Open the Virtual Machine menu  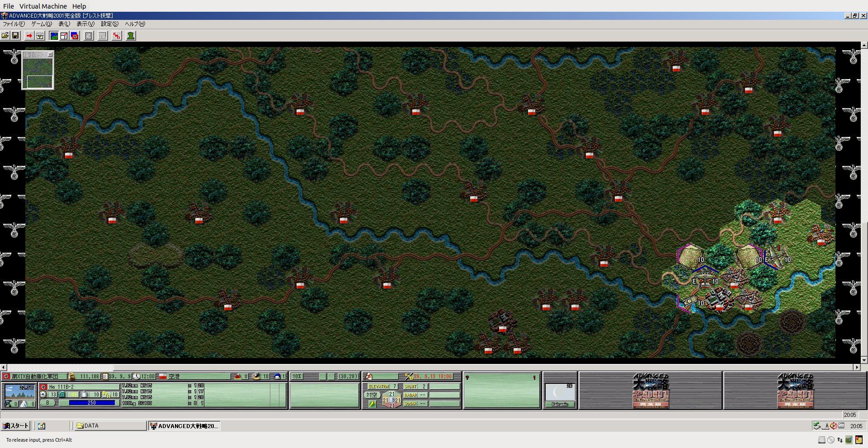point(43,6)
